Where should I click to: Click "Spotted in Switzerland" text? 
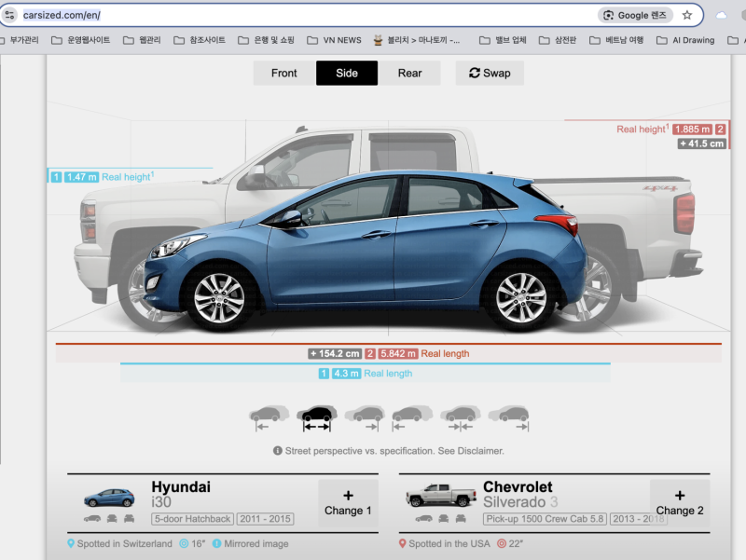click(x=125, y=543)
